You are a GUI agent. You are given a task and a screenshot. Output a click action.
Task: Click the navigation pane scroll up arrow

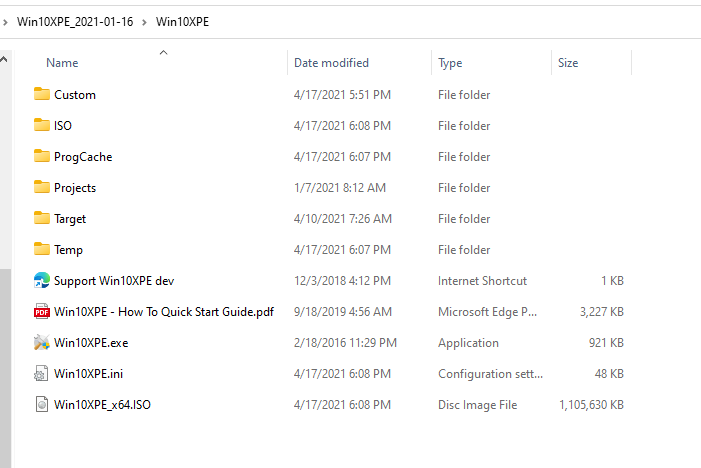click(4, 59)
